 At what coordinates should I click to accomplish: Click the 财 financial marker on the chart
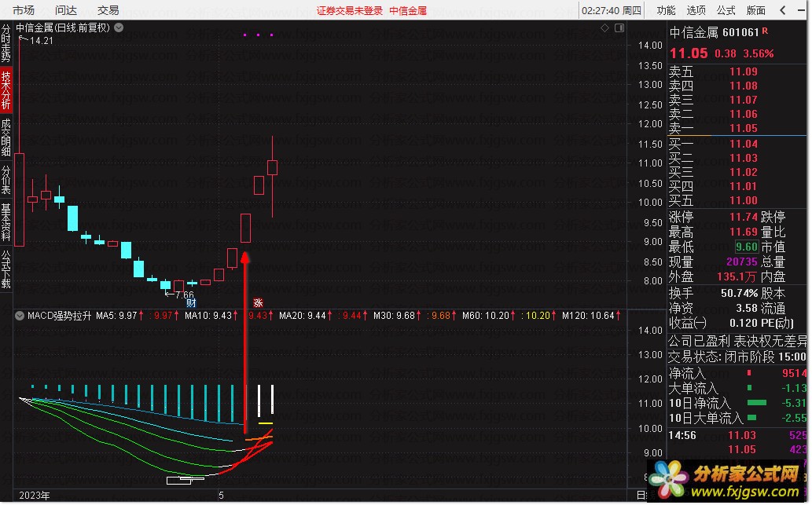coord(191,303)
